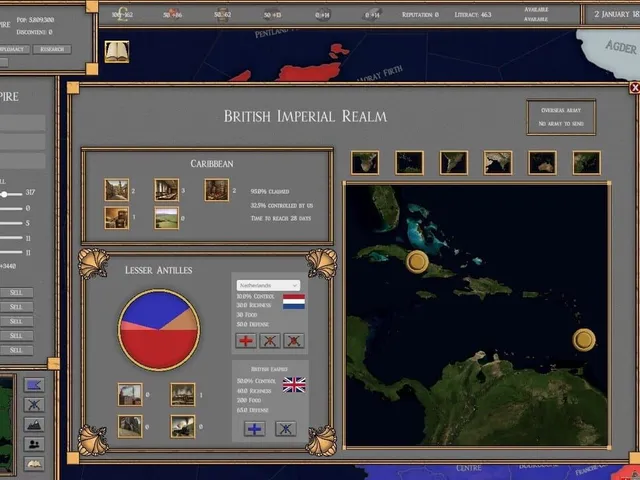Adjust the slider showing value 0
The width and height of the screenshot is (640, 480).
point(11,209)
